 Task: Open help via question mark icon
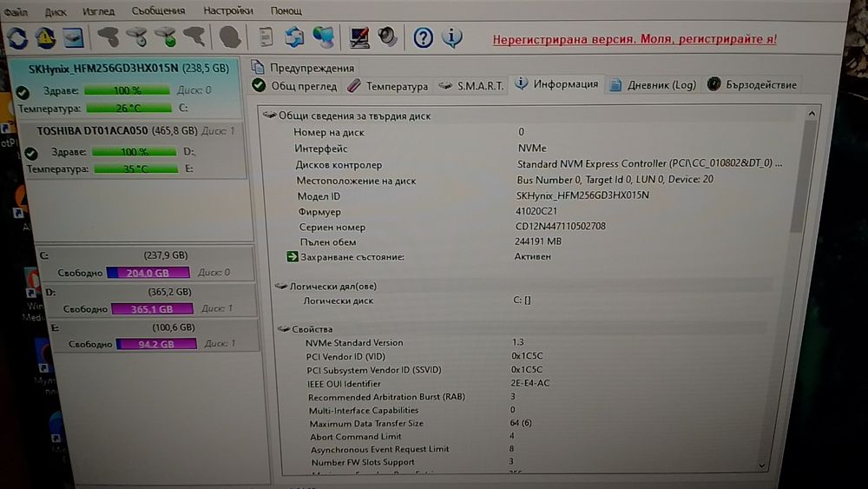(x=423, y=37)
